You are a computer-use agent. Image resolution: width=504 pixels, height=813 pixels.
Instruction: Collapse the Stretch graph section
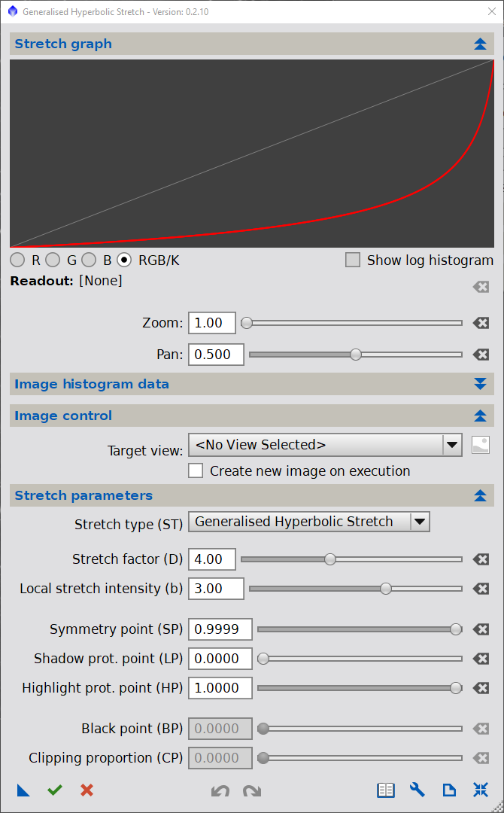(x=481, y=44)
